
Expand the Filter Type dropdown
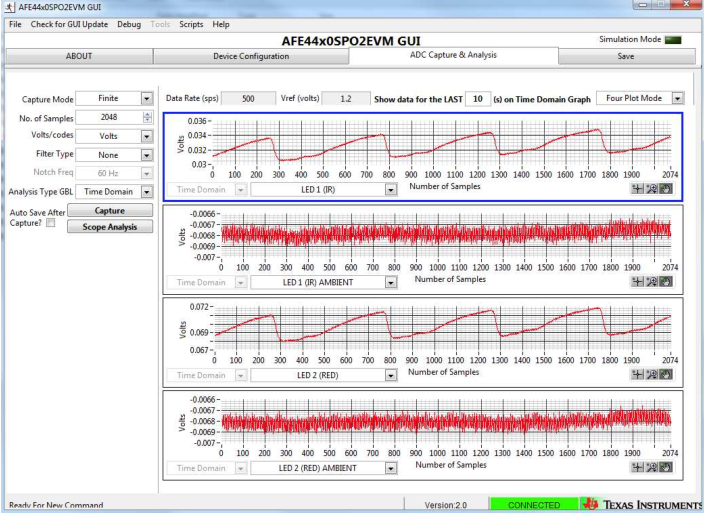pyautogui.click(x=147, y=155)
